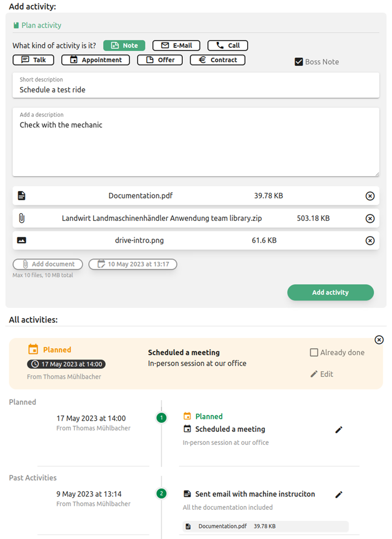Click Add document to attach a file
392x539 pixels.
point(47,264)
